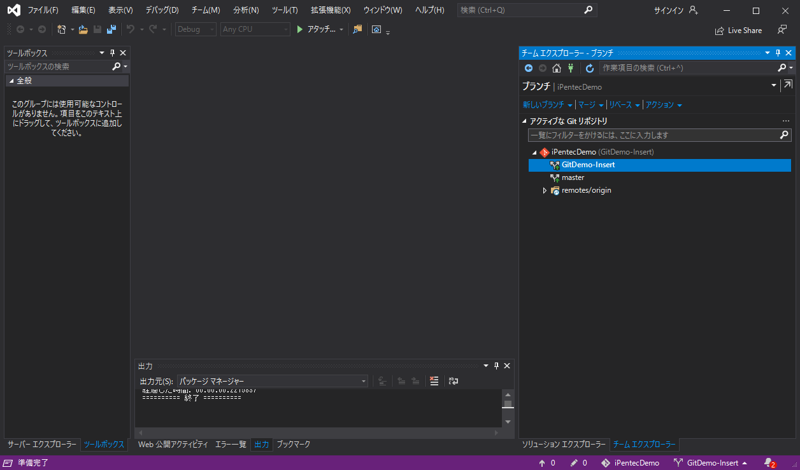Image resolution: width=800 pixels, height=470 pixels.
Task: Click the unpushed commits up-arrow in status bar
Action: pyautogui.click(x=542, y=463)
